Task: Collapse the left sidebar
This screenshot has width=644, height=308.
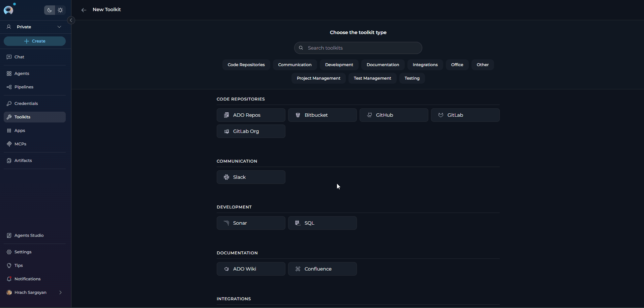Action: (71, 20)
